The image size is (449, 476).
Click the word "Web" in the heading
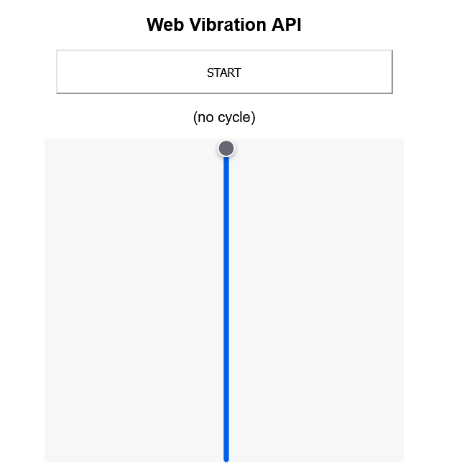(x=163, y=24)
